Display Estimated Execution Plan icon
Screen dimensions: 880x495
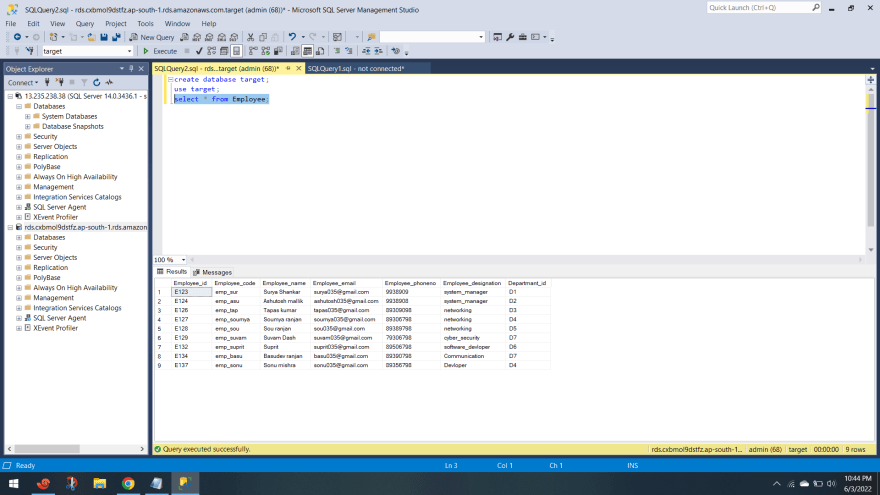pos(212,51)
